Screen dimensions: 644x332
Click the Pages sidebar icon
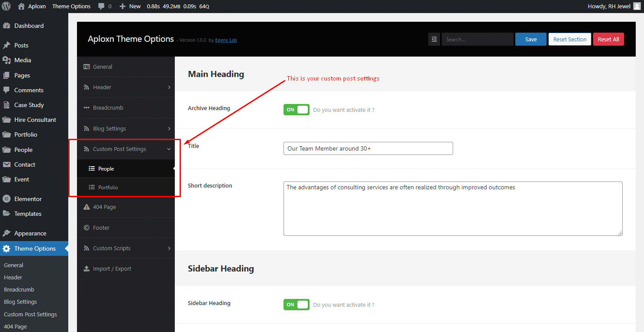click(x=7, y=75)
